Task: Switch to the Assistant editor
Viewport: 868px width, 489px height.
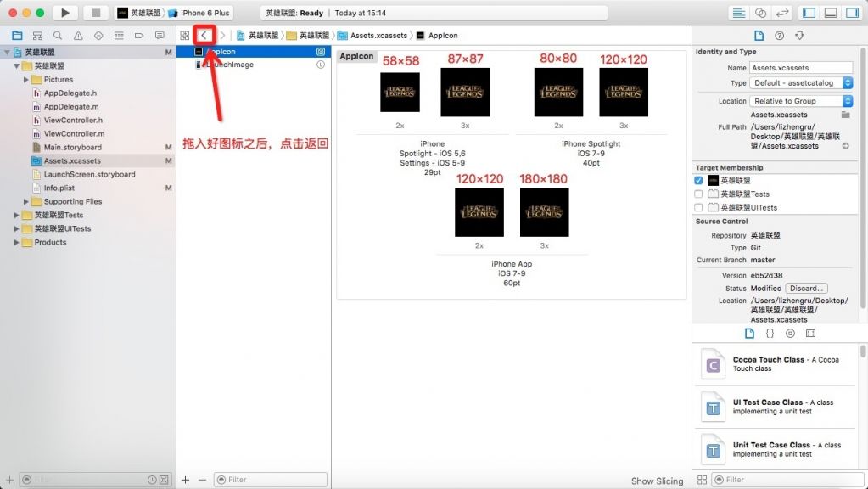Action: coord(760,13)
